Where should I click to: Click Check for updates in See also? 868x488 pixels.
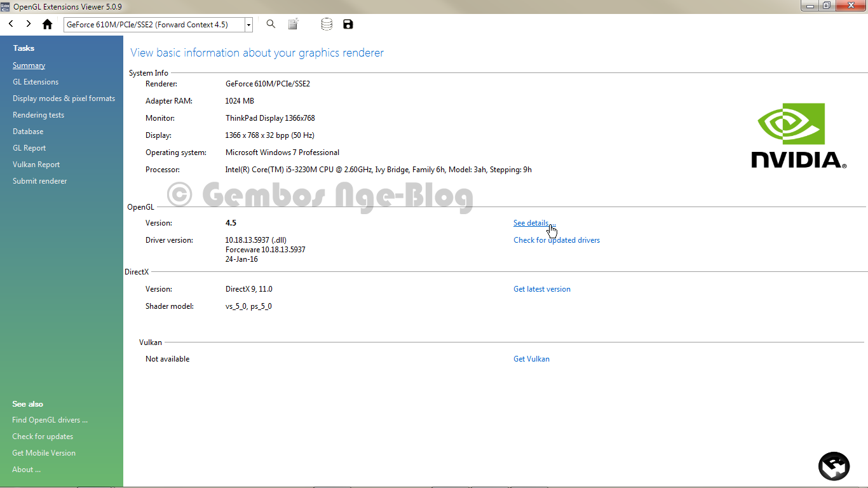43,437
